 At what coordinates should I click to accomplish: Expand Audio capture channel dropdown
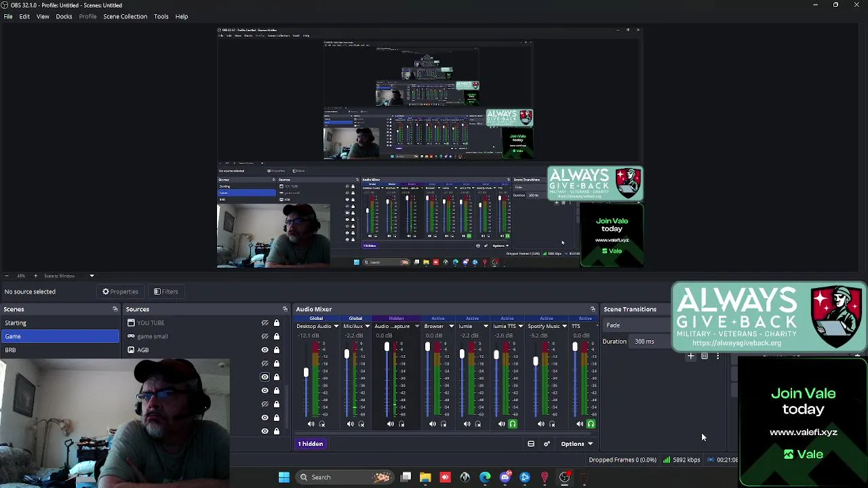click(417, 326)
